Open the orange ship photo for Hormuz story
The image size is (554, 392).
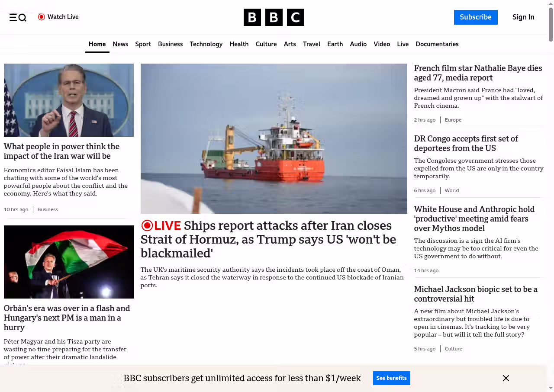pyautogui.click(x=274, y=138)
